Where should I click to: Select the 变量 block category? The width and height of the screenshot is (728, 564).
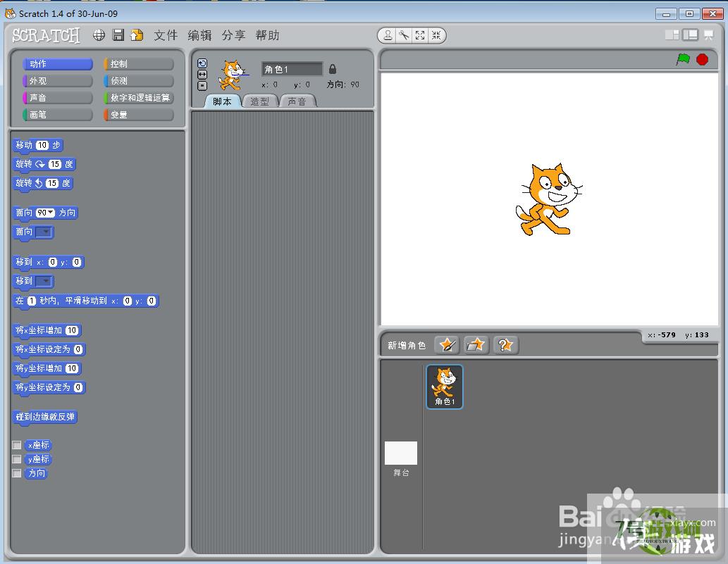click(x=139, y=115)
